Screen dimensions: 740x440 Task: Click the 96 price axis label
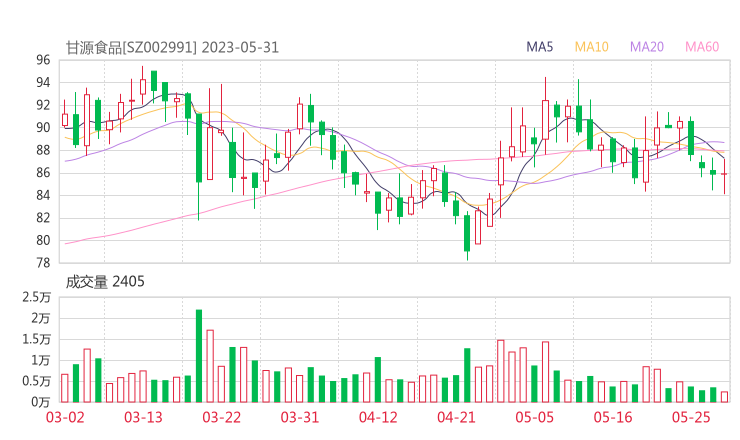point(43,60)
